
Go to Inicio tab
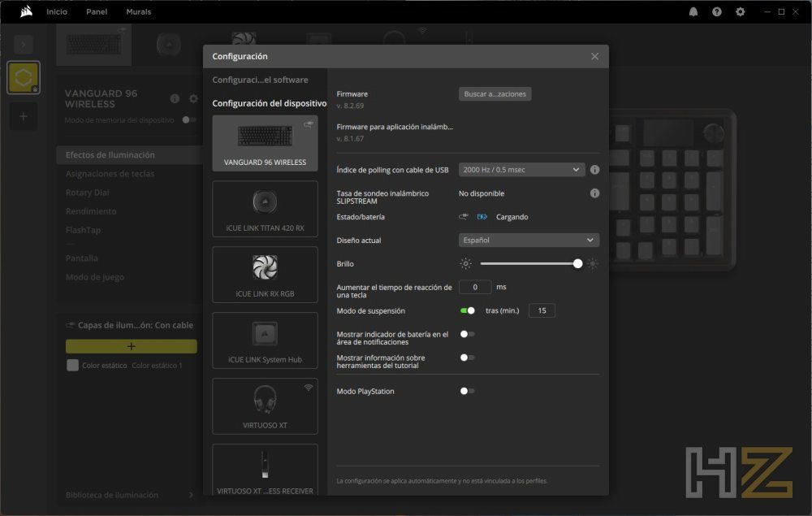[x=57, y=11]
